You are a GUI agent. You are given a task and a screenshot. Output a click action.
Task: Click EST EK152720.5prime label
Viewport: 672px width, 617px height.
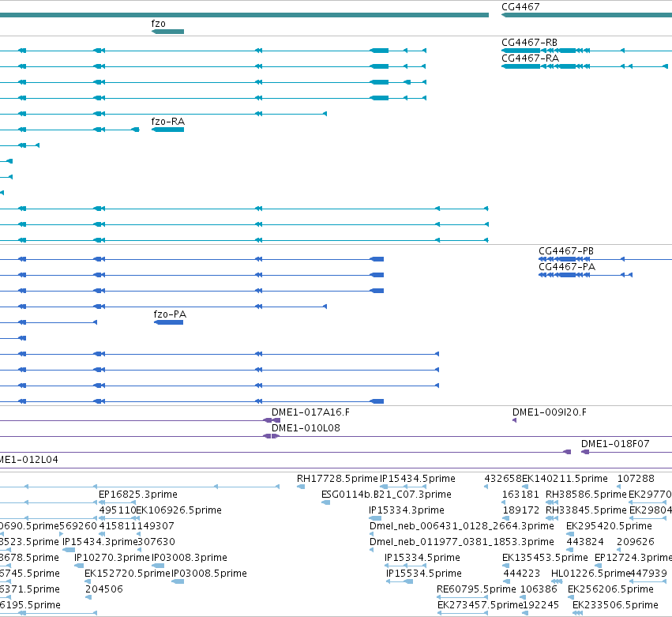(127, 574)
